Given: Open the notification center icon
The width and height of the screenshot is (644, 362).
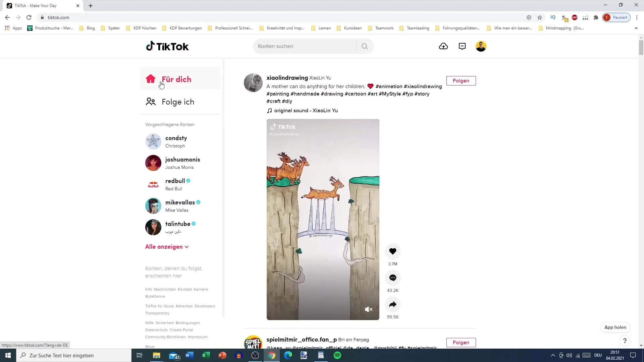Looking at the screenshot, I should pyautogui.click(x=633, y=355).
